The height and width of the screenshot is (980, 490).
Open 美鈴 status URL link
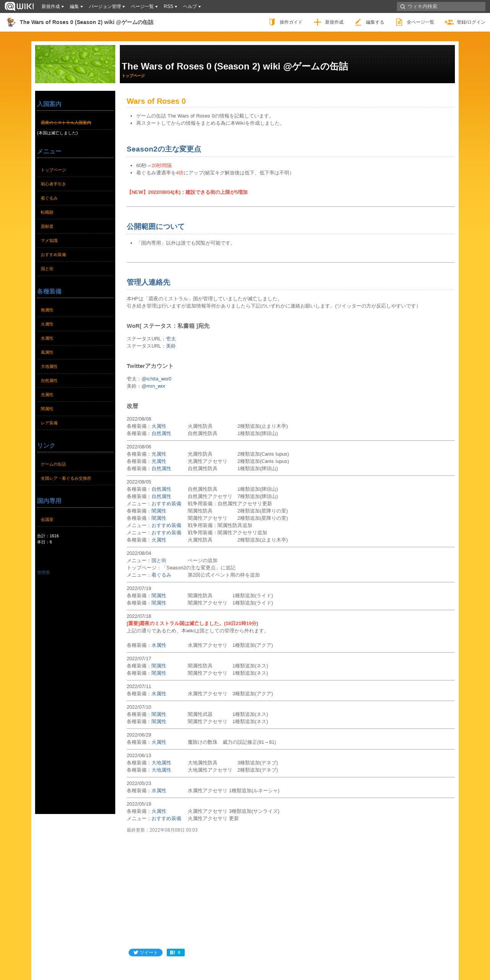[171, 346]
